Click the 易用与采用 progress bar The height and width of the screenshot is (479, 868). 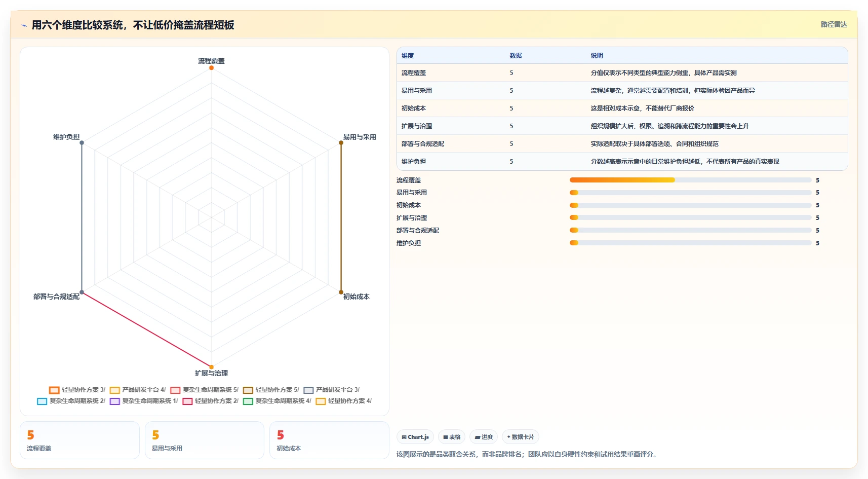(691, 193)
